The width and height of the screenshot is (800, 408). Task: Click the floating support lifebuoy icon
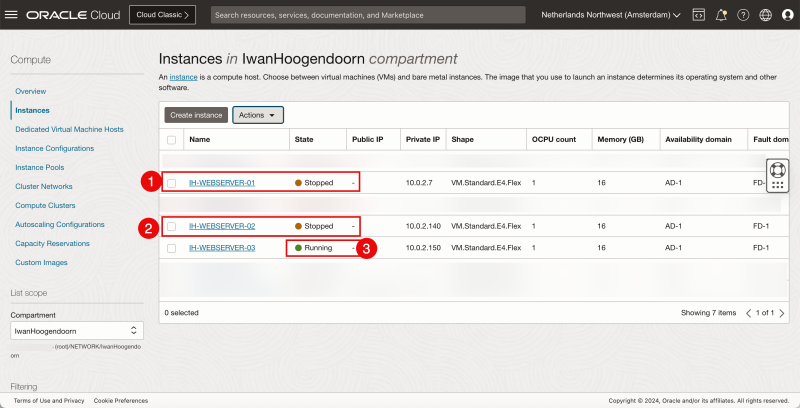pyautogui.click(x=778, y=169)
